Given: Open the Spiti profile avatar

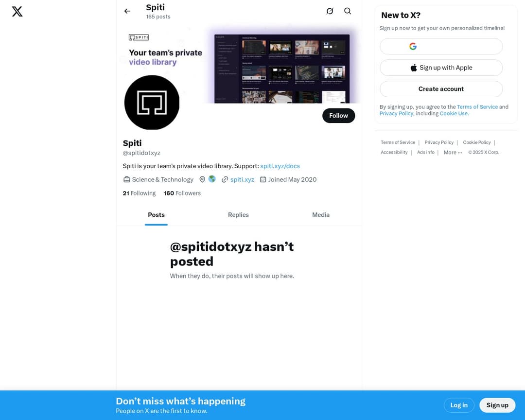Looking at the screenshot, I should [152, 102].
